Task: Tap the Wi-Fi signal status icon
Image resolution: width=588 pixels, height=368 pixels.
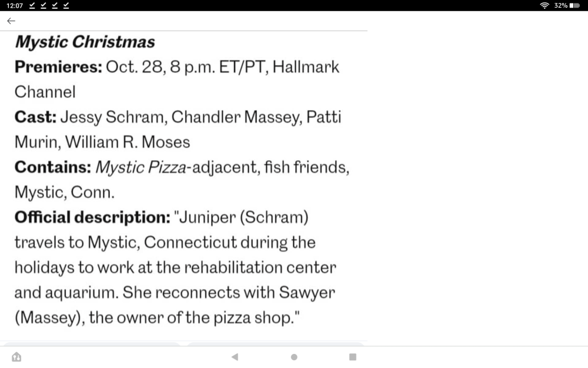Action: [544, 5]
